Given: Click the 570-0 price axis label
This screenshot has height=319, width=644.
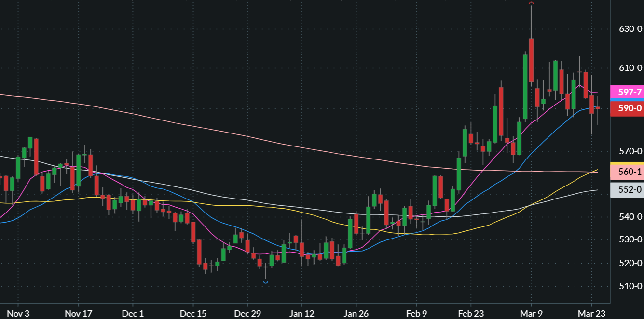Looking at the screenshot, I should pyautogui.click(x=630, y=151).
